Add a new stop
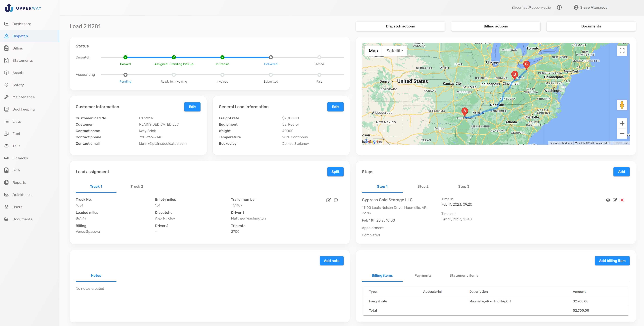Screen dimensions: 644x326 click(x=621, y=172)
